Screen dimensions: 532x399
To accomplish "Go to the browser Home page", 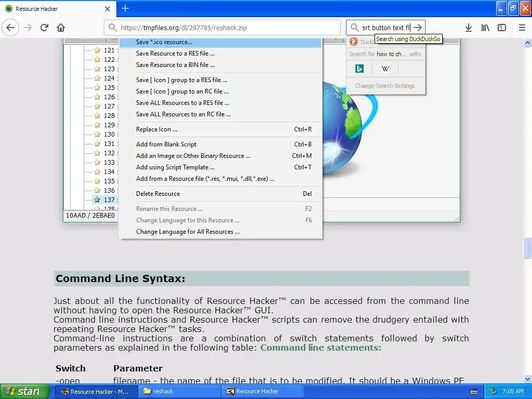I will 61,28.
